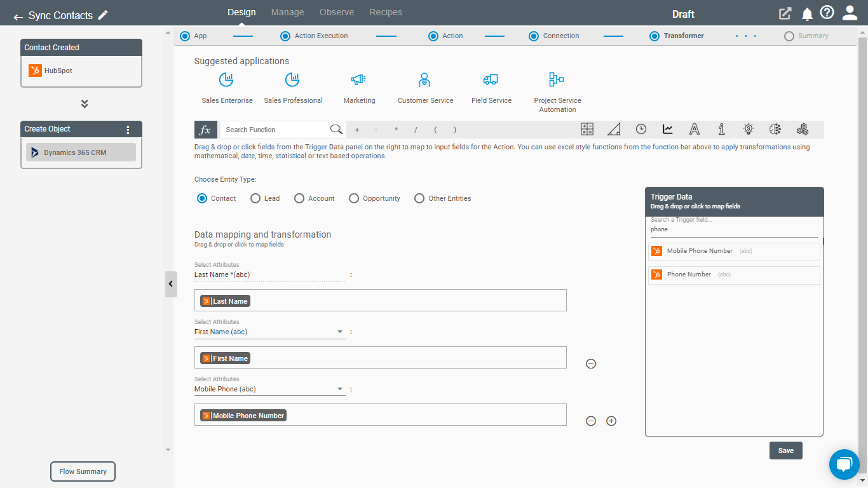Viewport: 868px width, 488px height.
Task: Open the Create Object three-dot menu
Action: [128, 130]
